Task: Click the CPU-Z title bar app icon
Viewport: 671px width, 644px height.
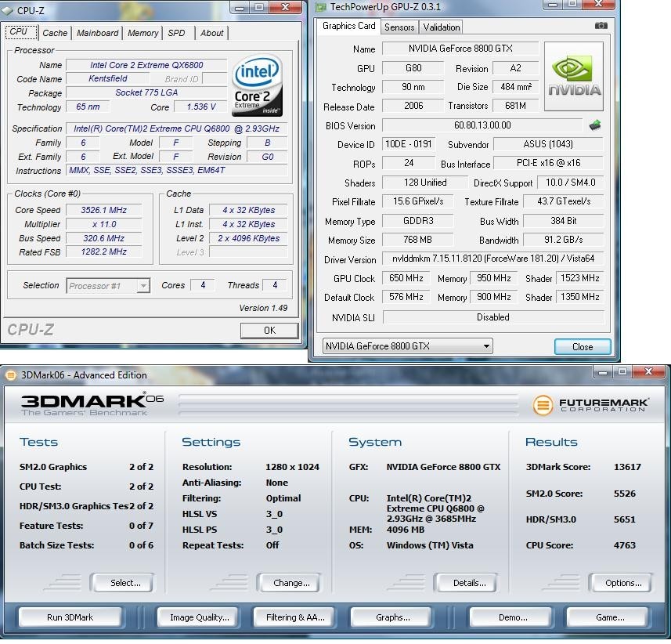Action: tap(7, 11)
